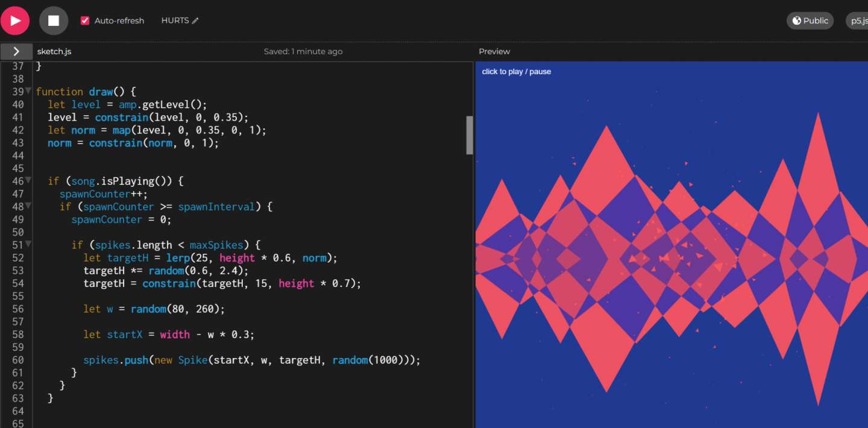
Task: Click the HURTS sketch title
Action: (174, 20)
